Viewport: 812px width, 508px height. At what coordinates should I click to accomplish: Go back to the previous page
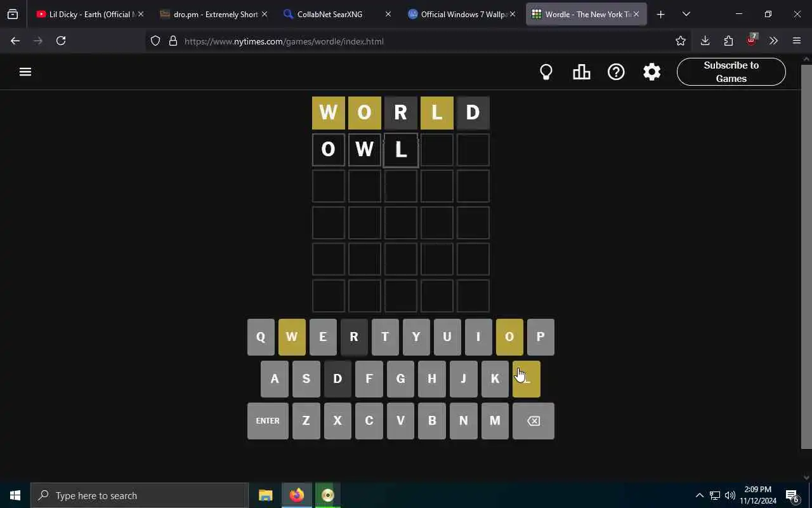(x=15, y=41)
